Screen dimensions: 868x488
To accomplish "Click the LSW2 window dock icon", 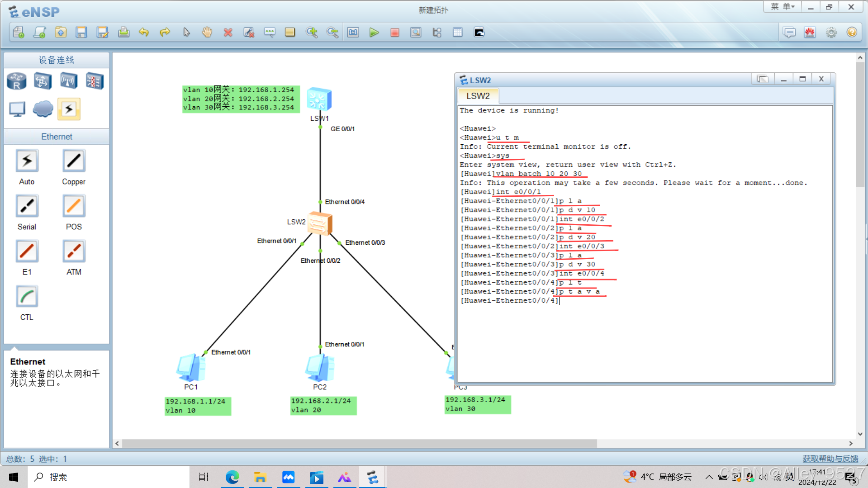I will pos(763,79).
